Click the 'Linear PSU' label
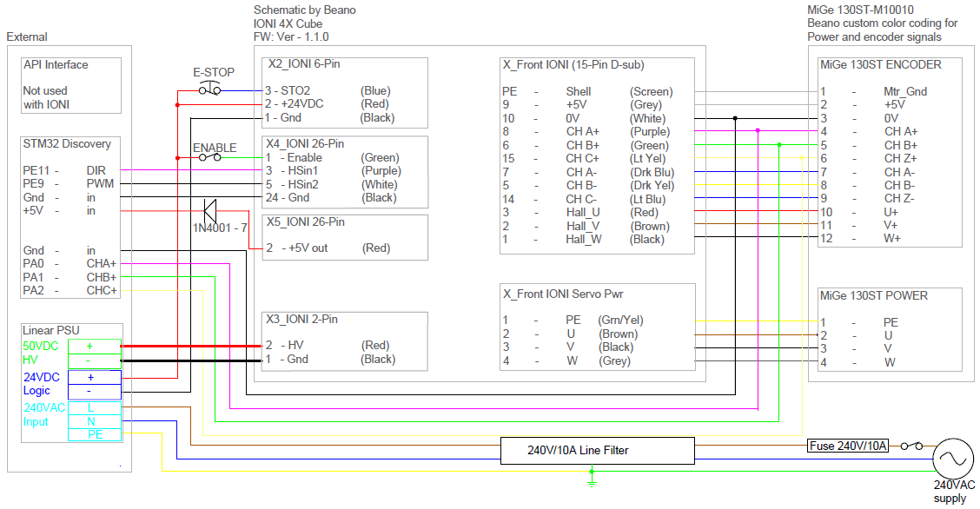This screenshot has height=509, width=980. click(50, 330)
